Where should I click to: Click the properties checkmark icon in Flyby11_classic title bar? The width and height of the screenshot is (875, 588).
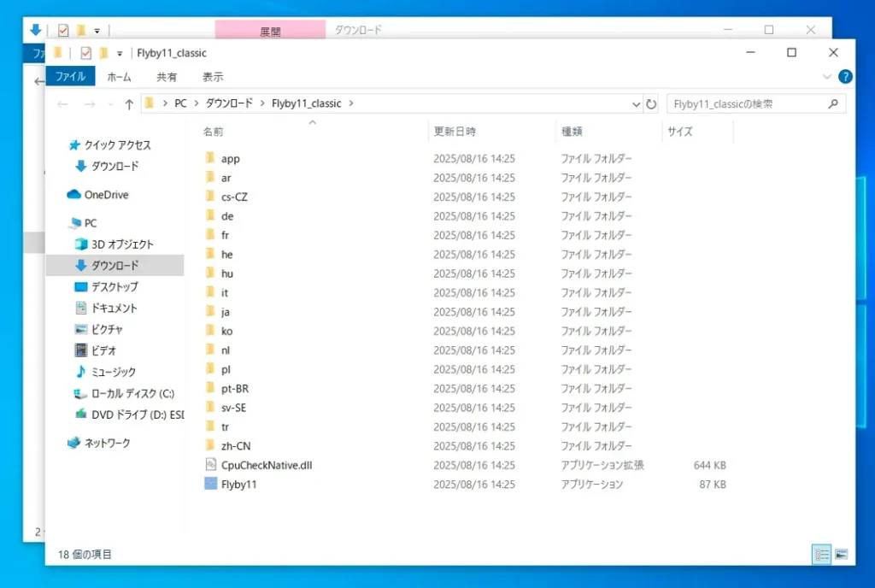click(x=85, y=53)
